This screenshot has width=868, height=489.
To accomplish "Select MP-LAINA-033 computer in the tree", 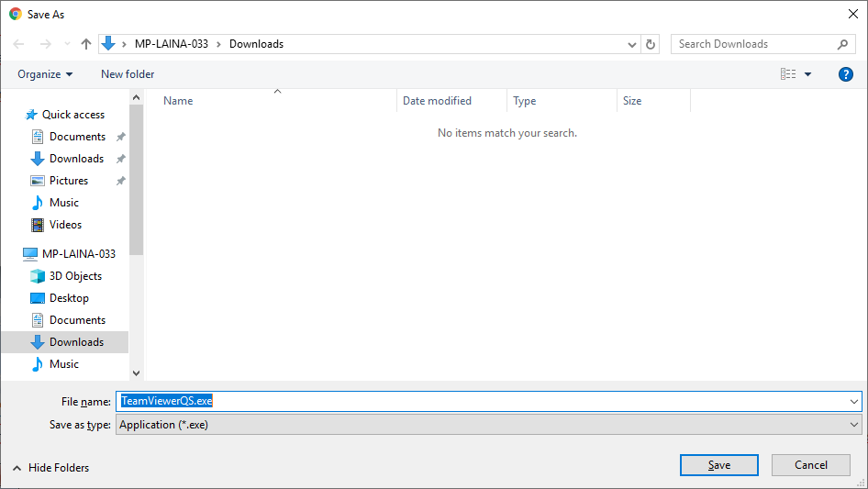I will [x=79, y=253].
